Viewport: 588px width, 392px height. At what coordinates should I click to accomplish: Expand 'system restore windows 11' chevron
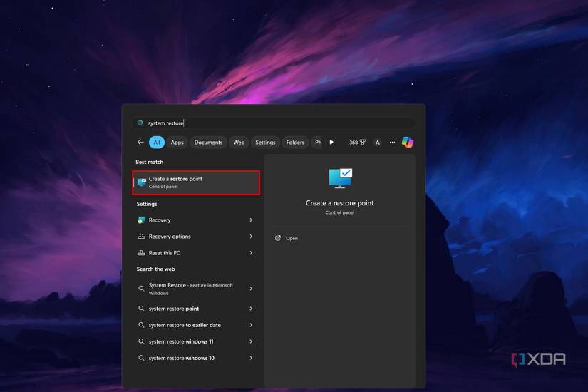coord(251,341)
